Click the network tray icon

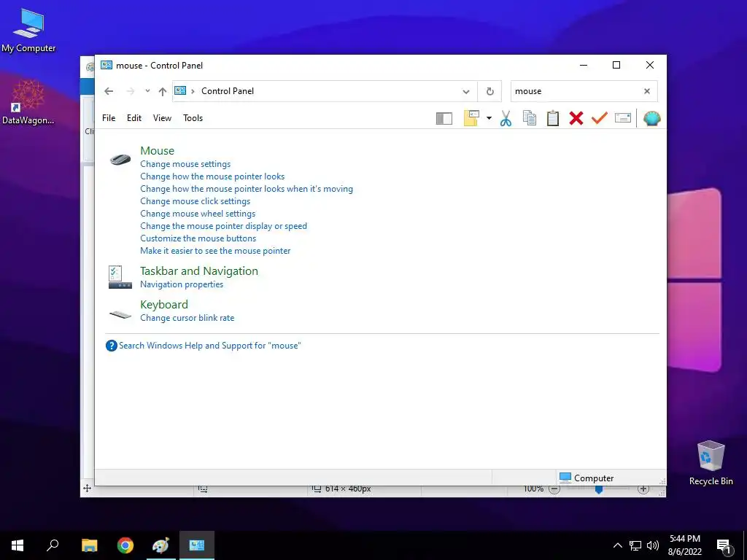coord(635,545)
